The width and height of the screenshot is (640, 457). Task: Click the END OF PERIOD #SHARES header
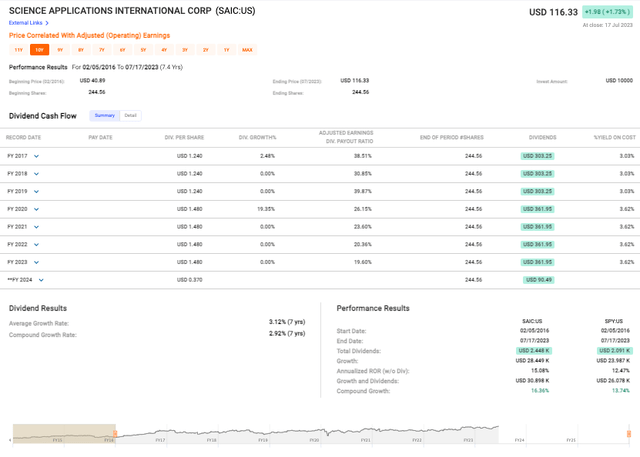coord(452,138)
